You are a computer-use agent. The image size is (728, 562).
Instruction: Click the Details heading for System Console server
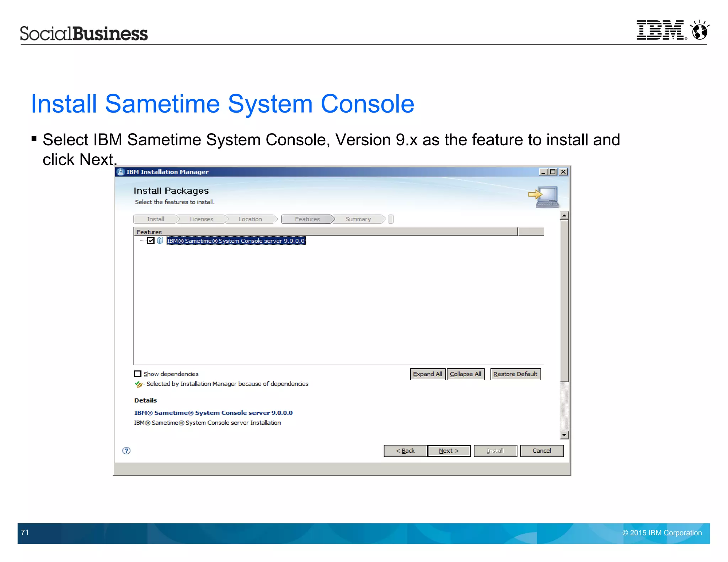[x=213, y=413]
